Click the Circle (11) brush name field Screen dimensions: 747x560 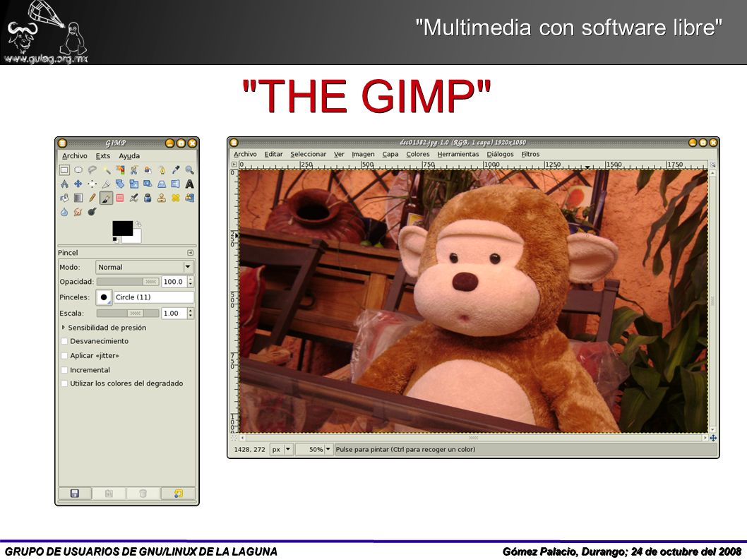154,297
